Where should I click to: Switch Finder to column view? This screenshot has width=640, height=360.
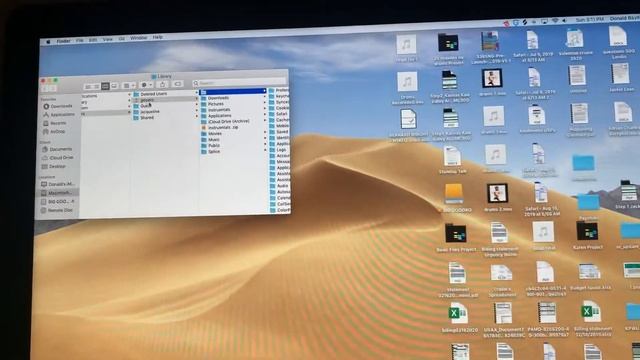pos(105,86)
